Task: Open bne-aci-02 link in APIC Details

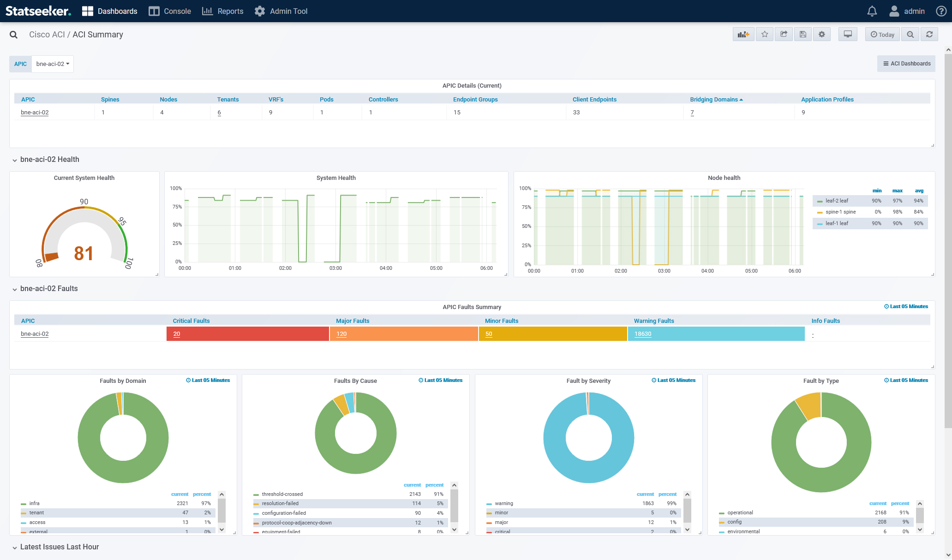Action: click(x=35, y=113)
